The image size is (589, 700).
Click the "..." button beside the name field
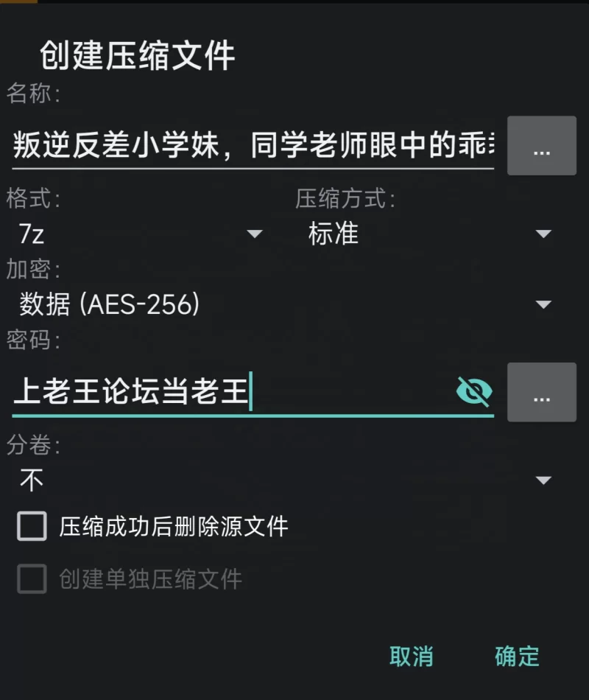(541, 146)
